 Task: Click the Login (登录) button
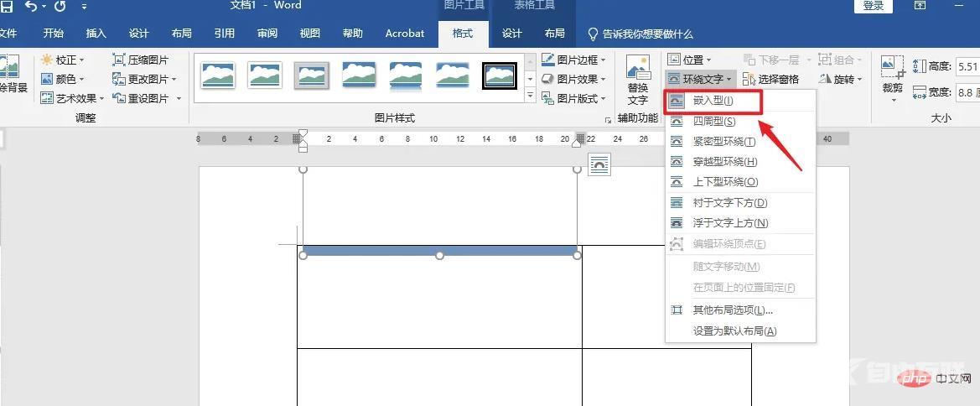pos(874,6)
